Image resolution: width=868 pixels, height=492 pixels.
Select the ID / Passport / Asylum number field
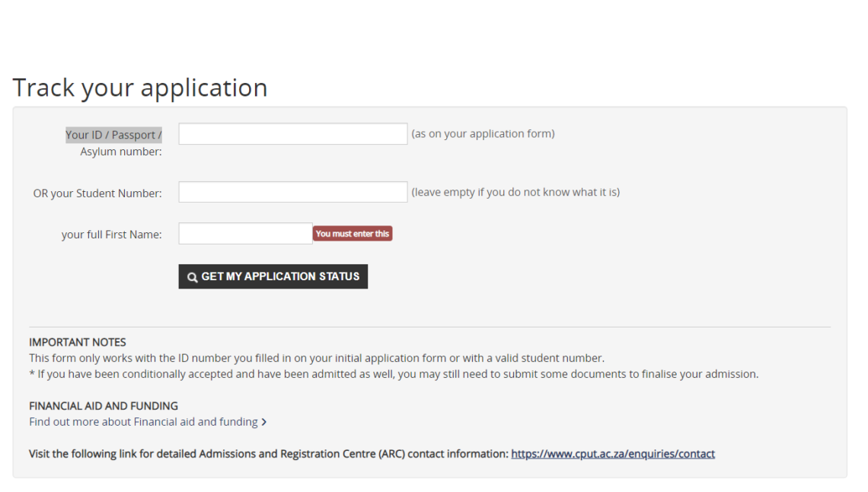[x=292, y=133]
